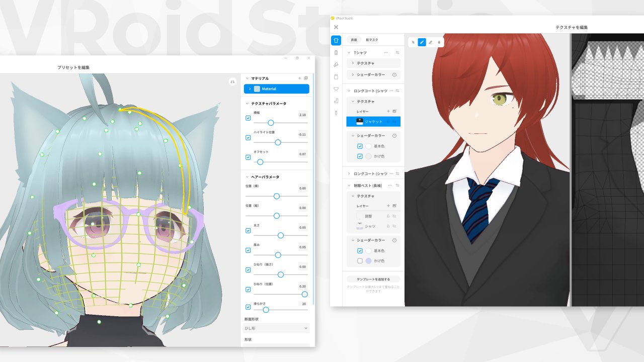Lock the 調整 layer
This screenshot has height=362, width=644.
coord(388,216)
